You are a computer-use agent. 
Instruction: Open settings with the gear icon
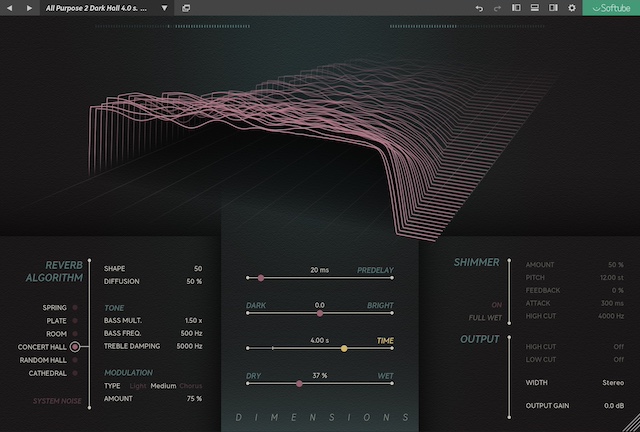572,8
